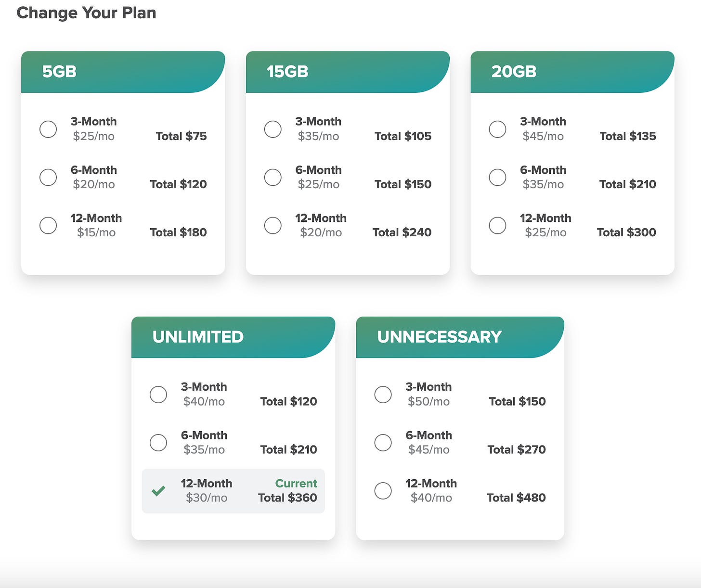
Task: Choose the 15GB 6-Month $25/mo option
Action: (x=273, y=177)
